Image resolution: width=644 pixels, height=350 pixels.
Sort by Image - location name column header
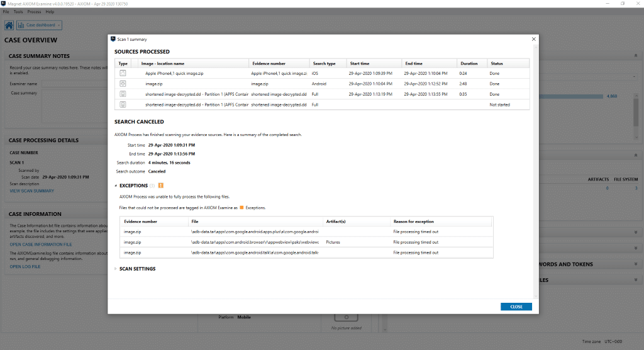point(193,64)
